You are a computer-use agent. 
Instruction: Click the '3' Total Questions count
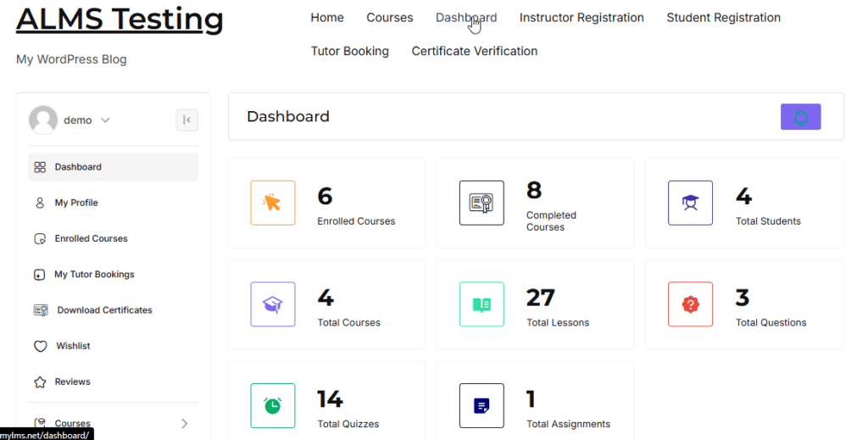[743, 298]
